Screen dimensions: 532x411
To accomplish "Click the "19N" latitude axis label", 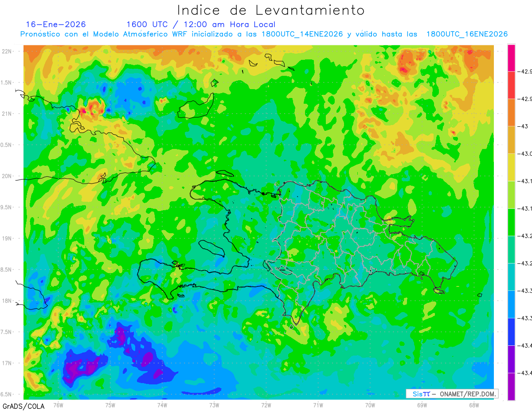I will pos(7,239).
